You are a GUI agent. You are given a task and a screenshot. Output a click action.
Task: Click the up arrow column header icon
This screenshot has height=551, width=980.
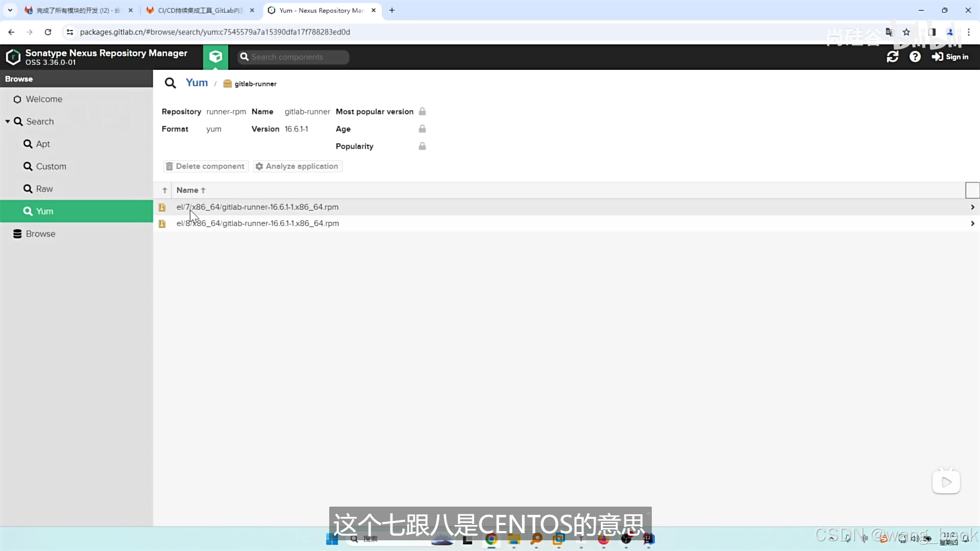(164, 190)
